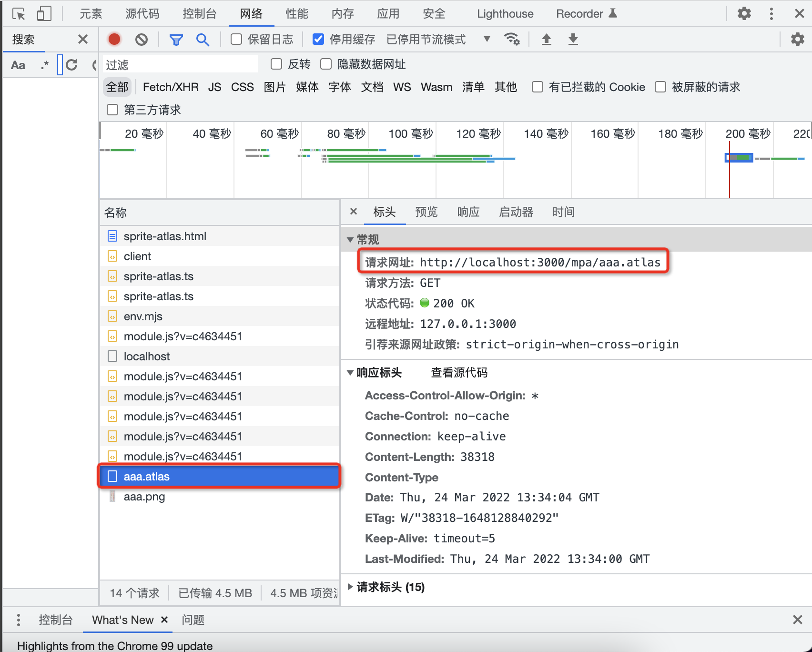Open the 响应 tab of request
The height and width of the screenshot is (652, 812).
tap(468, 212)
